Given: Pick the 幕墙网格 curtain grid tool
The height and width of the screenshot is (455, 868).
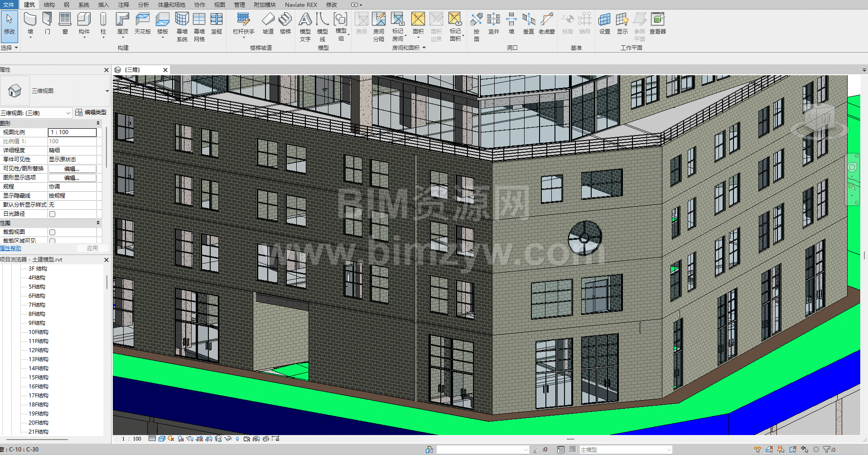Looking at the screenshot, I should (199, 27).
